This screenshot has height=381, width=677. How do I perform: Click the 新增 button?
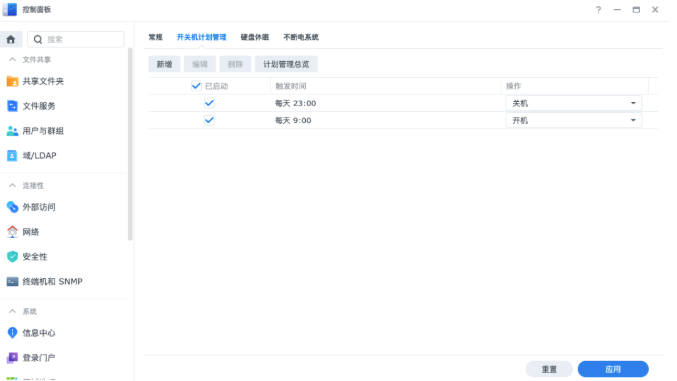click(x=165, y=64)
